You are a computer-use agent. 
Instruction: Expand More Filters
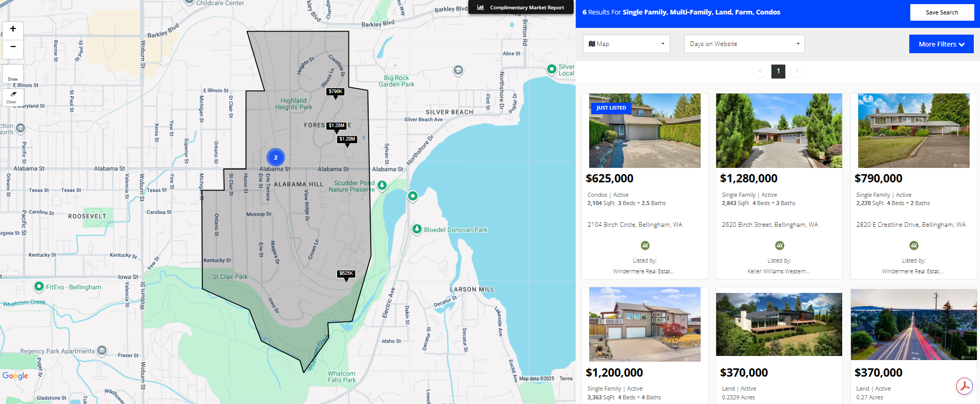tap(941, 44)
